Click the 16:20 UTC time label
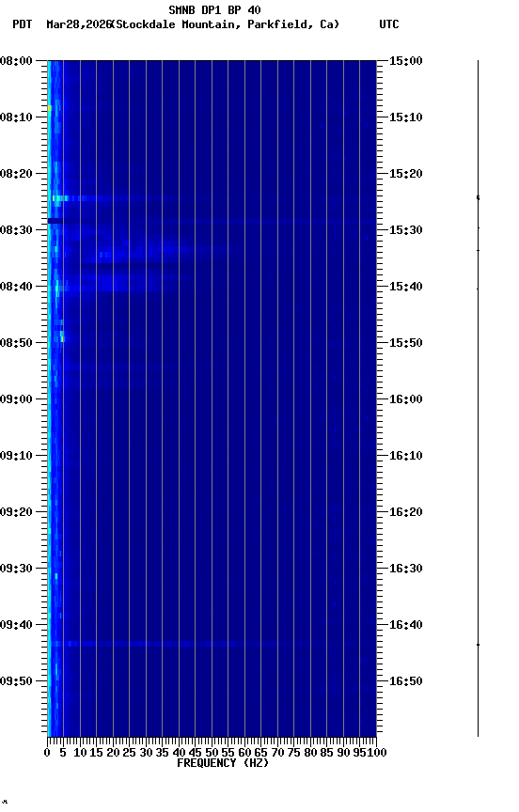The width and height of the screenshot is (519, 812). (x=405, y=512)
